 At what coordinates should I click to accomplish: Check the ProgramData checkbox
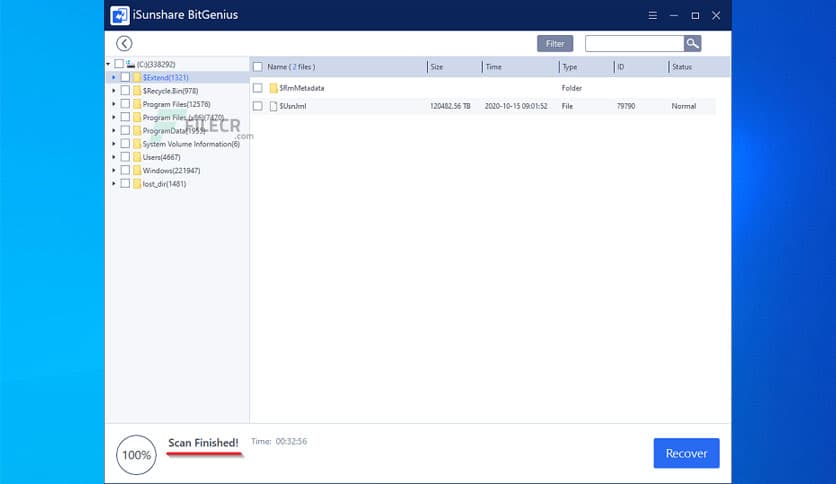[125, 131]
